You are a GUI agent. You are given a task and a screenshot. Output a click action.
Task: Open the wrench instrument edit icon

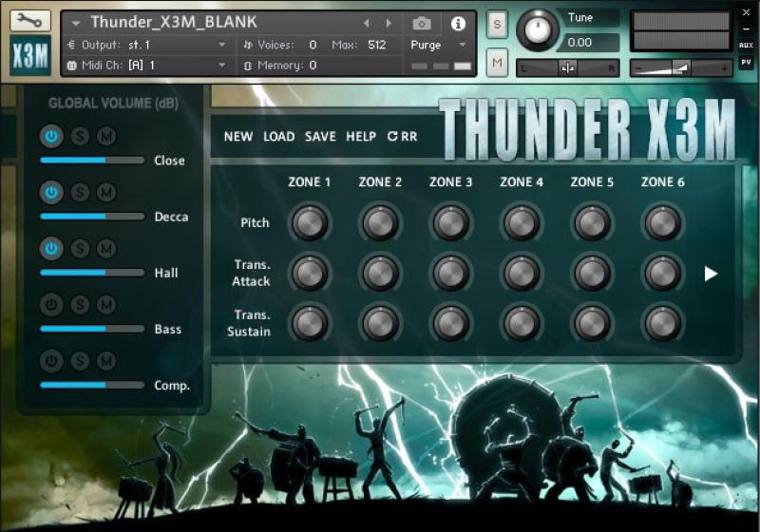[x=30, y=20]
